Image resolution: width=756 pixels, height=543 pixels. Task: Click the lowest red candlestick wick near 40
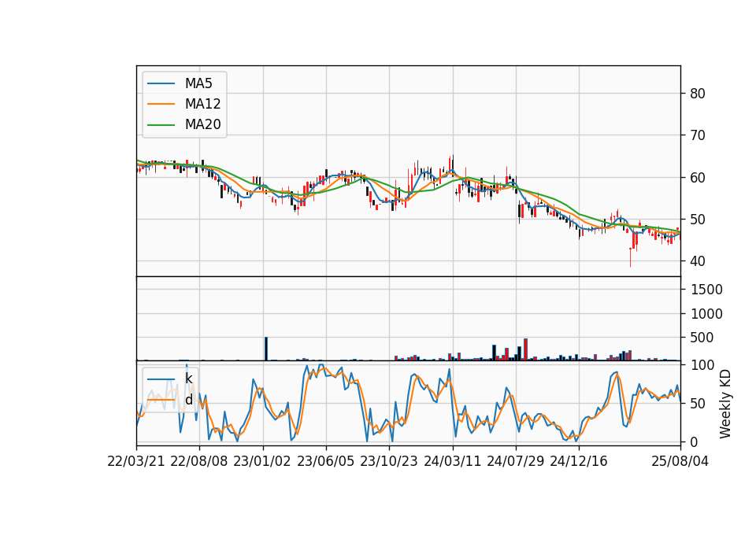[x=630, y=257]
